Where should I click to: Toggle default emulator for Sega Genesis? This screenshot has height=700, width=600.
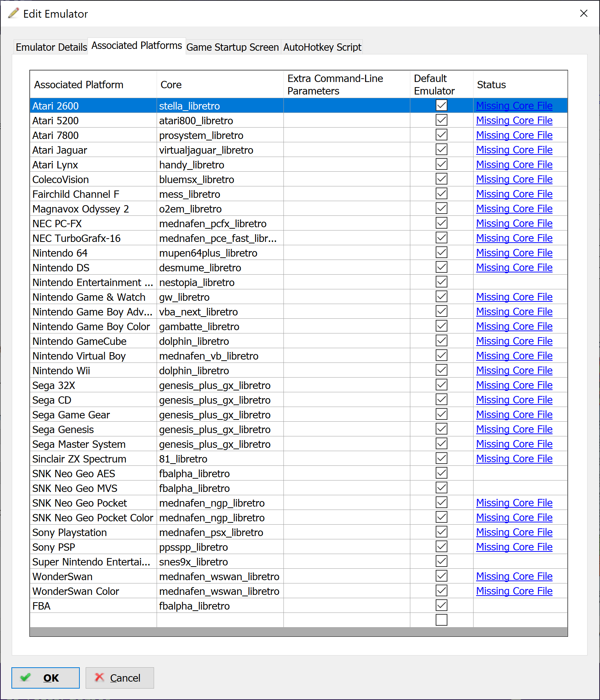pyautogui.click(x=442, y=429)
